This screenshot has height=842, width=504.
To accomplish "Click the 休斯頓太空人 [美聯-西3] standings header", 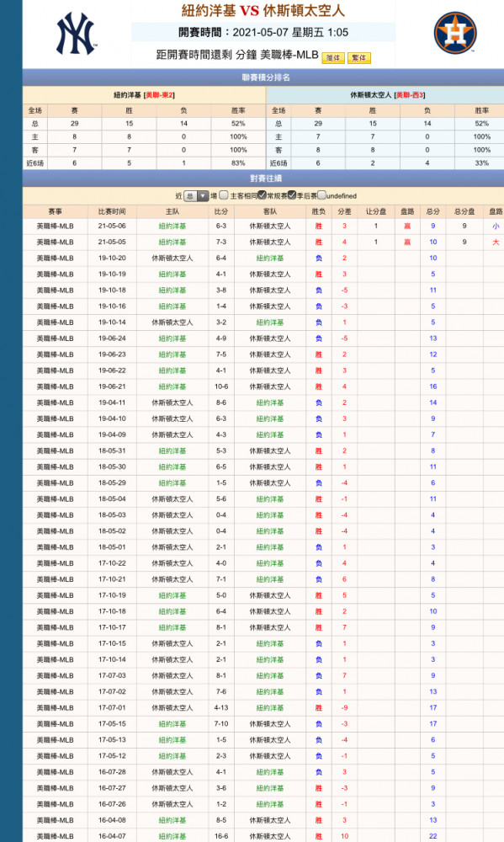I will click(x=387, y=95).
